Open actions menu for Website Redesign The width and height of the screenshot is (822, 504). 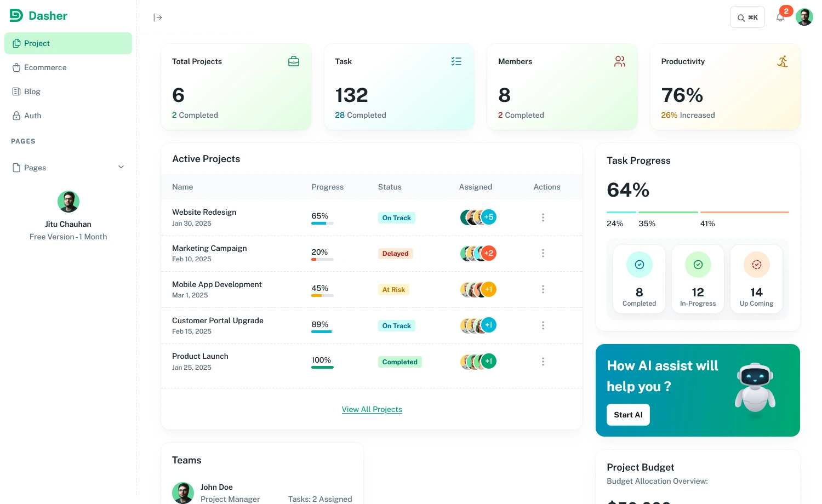tap(543, 217)
